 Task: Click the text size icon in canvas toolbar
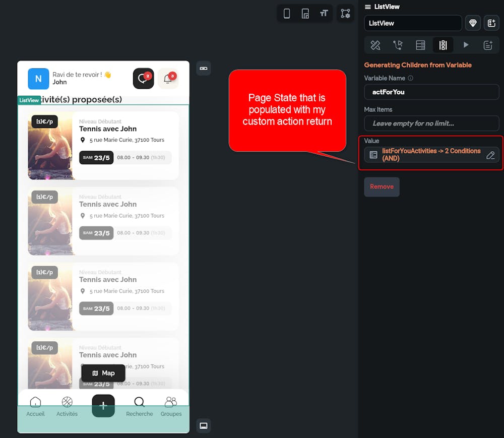pos(324,13)
